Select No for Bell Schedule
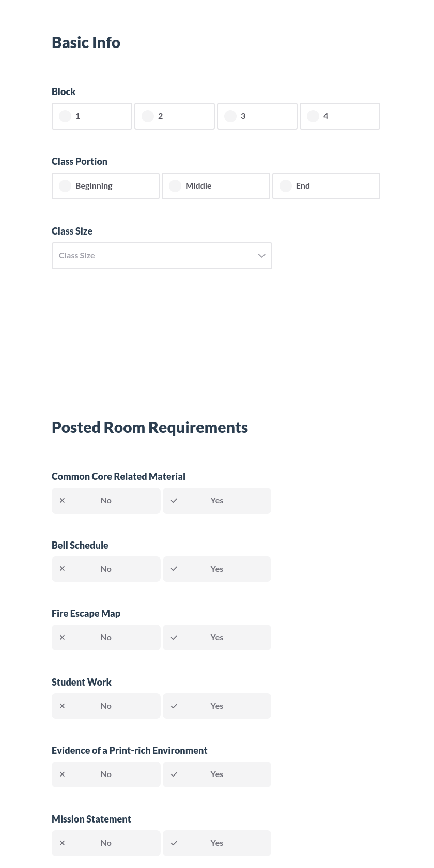 tap(106, 568)
